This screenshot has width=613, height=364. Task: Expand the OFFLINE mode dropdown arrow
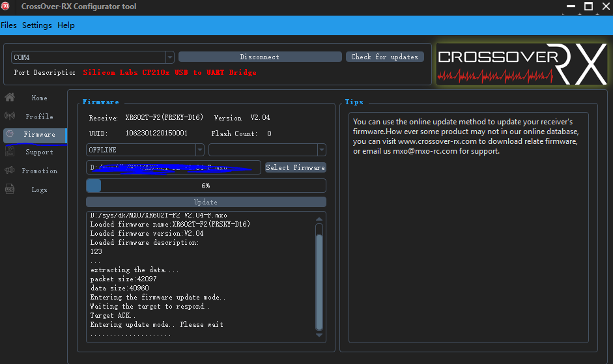200,150
